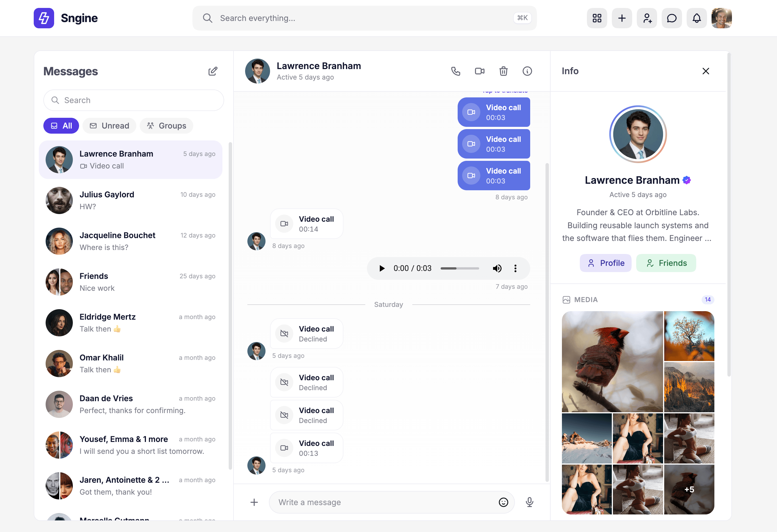
Task: Open the Jacqueline Bouchet conversation
Action: (x=131, y=241)
